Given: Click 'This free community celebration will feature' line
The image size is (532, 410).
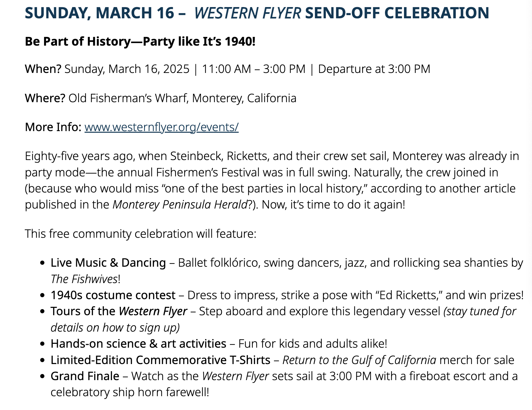Looking at the screenshot, I should (x=141, y=234).
